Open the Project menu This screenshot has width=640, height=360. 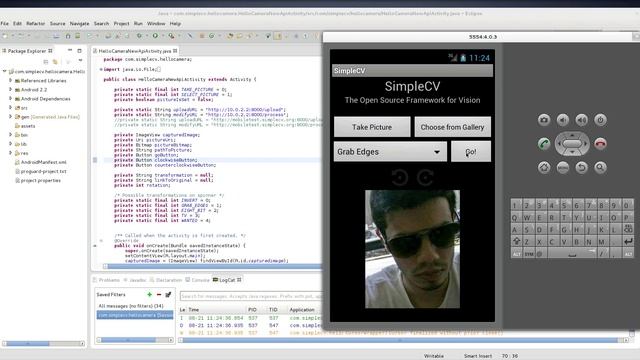(121, 23)
